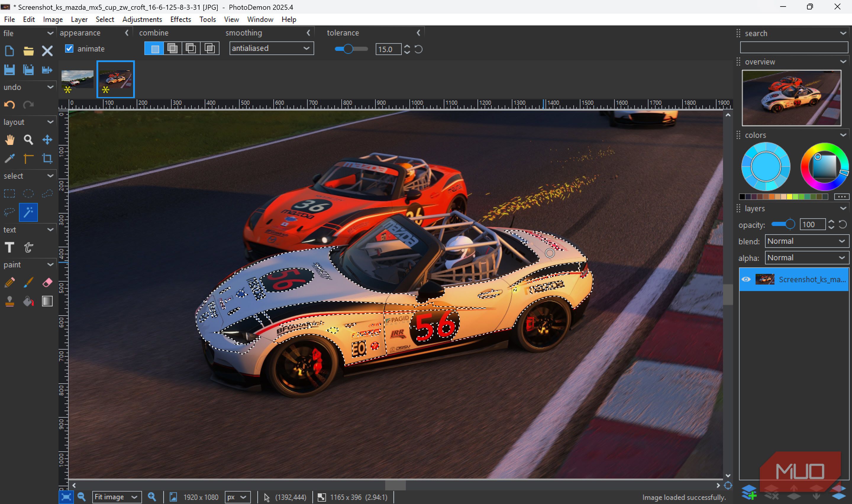
Task: Select the Eraser tool
Action: pyautogui.click(x=47, y=282)
